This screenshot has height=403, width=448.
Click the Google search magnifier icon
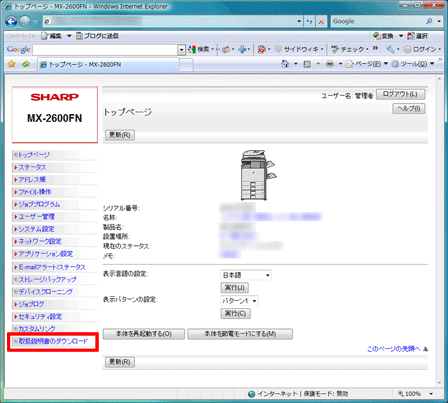click(x=429, y=21)
